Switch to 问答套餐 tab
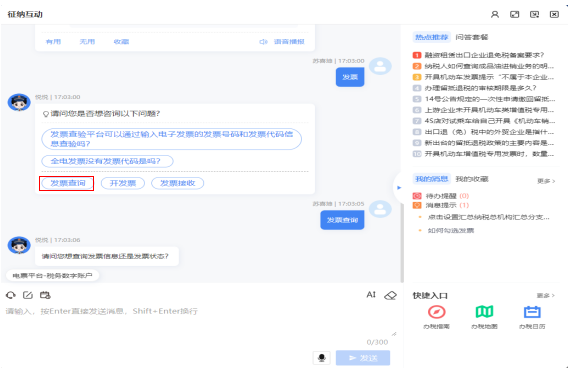The width and height of the screenshot is (572, 370). click(472, 37)
